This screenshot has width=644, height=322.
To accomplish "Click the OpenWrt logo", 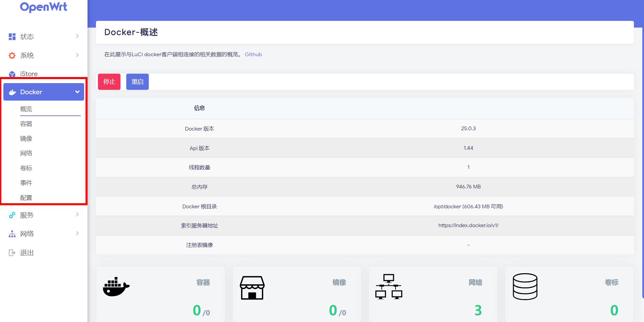I will 43,7.
